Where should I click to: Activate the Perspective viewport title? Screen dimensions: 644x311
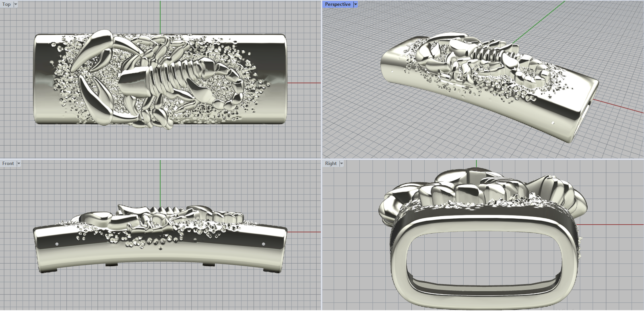point(337,4)
